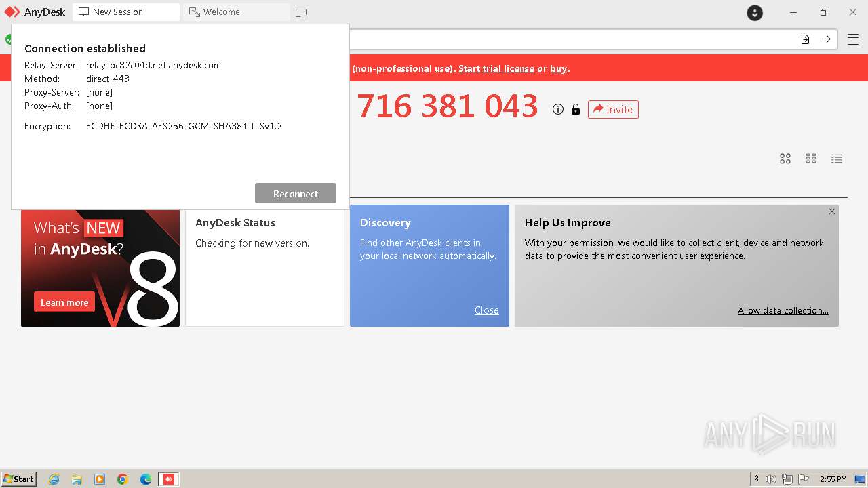Select the small tiles view icon

811,159
